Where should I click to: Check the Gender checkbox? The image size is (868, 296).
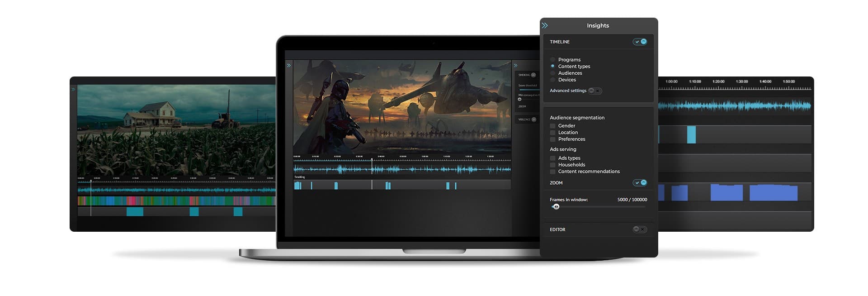pyautogui.click(x=552, y=126)
